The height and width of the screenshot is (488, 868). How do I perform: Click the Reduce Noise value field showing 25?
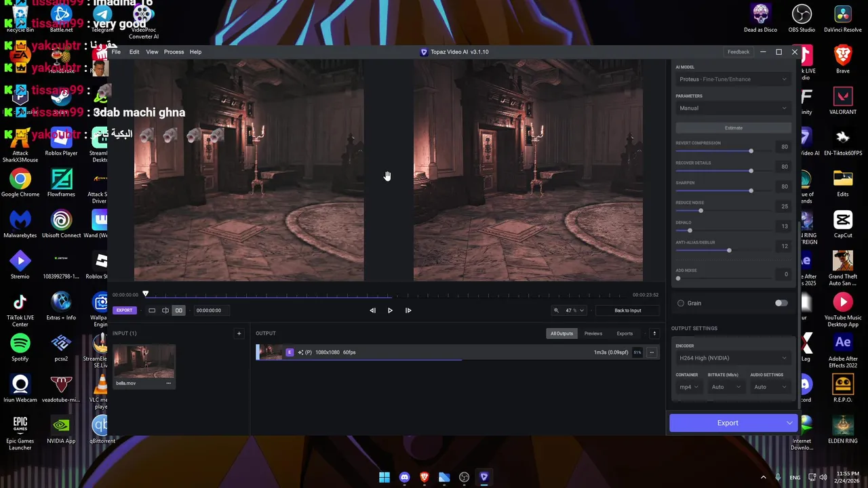[x=783, y=206]
